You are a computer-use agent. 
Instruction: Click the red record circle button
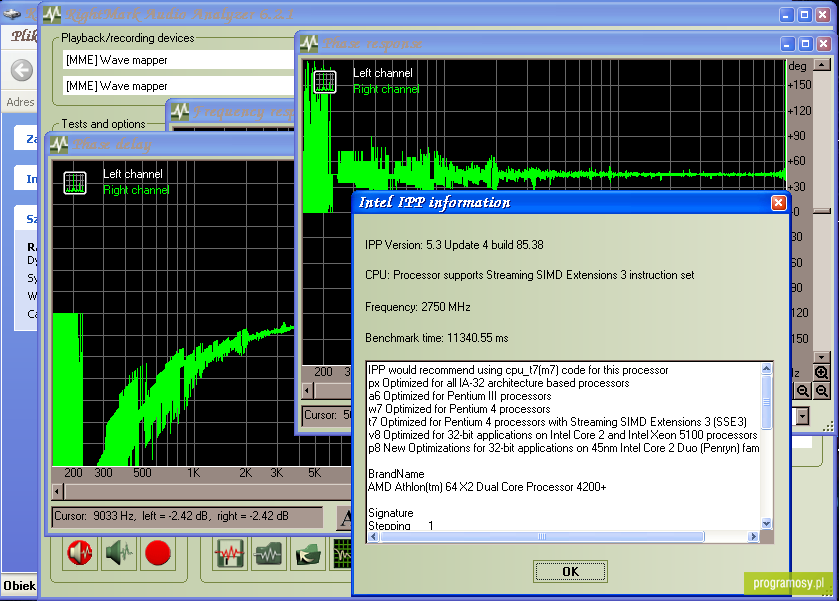pyautogui.click(x=158, y=552)
